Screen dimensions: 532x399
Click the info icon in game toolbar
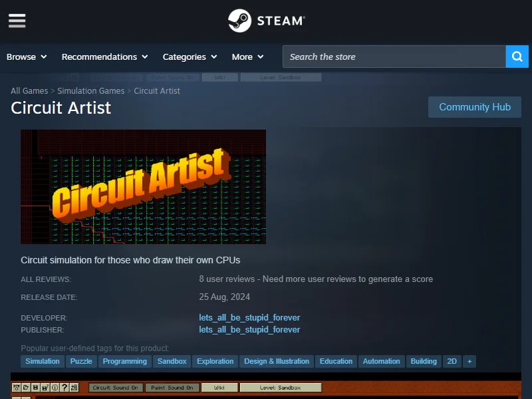click(x=55, y=387)
